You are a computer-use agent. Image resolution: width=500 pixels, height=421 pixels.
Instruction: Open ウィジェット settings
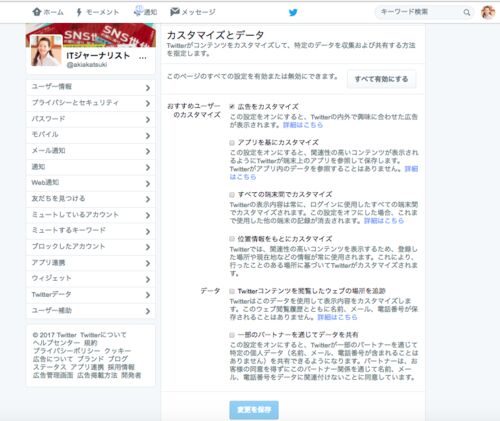click(x=91, y=279)
